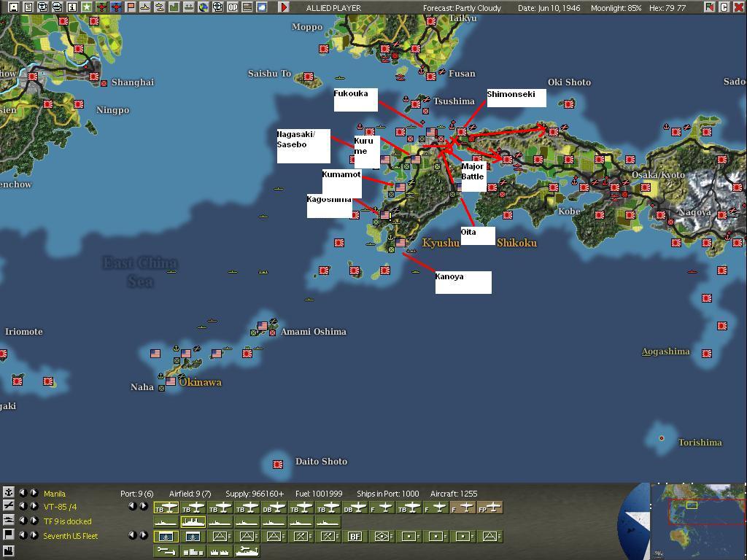Go to previous base with left arrow beside Manila
Screen dimensions: 747x560
23,492
